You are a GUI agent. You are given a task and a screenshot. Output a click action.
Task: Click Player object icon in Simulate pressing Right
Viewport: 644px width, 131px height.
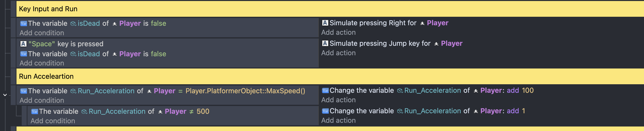tap(422, 23)
